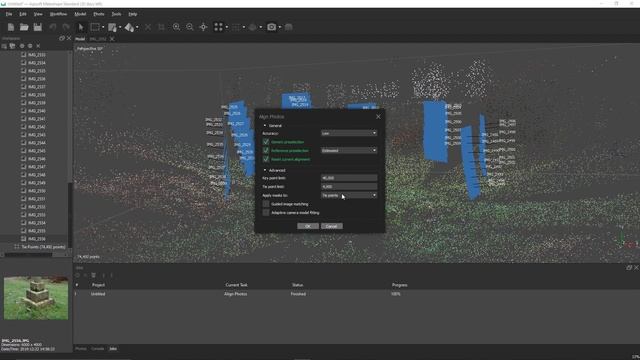
Task: Open the Photo menu
Action: point(99,14)
